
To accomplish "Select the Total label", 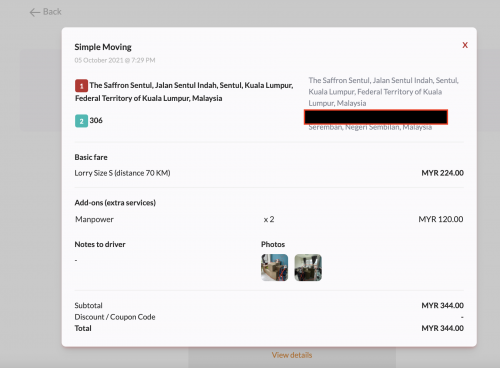I will click(83, 328).
